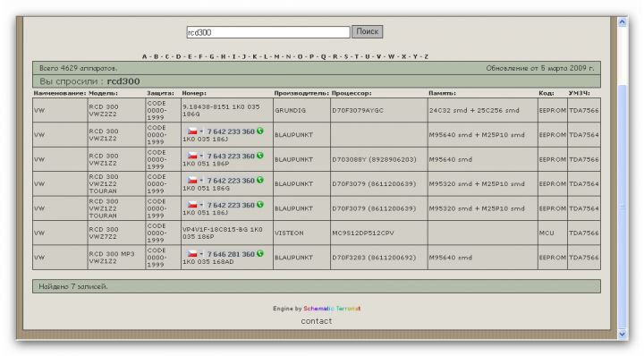
Task: Click the memory cell 24C32 smd + 25C256 smd
Action: (483, 110)
